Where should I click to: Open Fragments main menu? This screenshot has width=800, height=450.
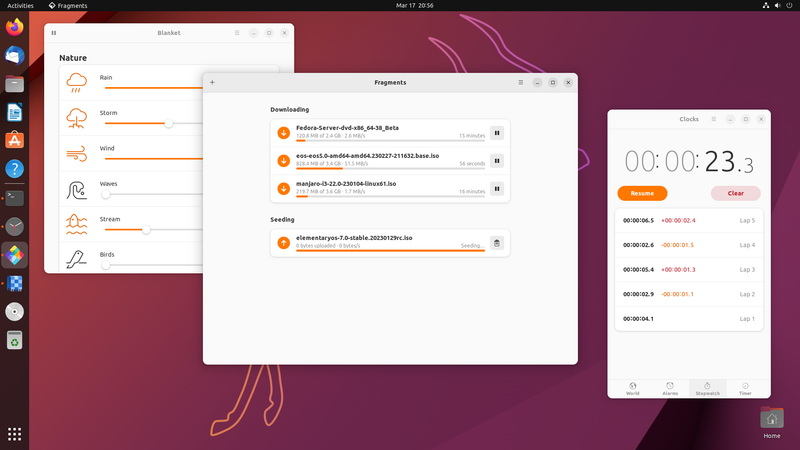[x=520, y=82]
